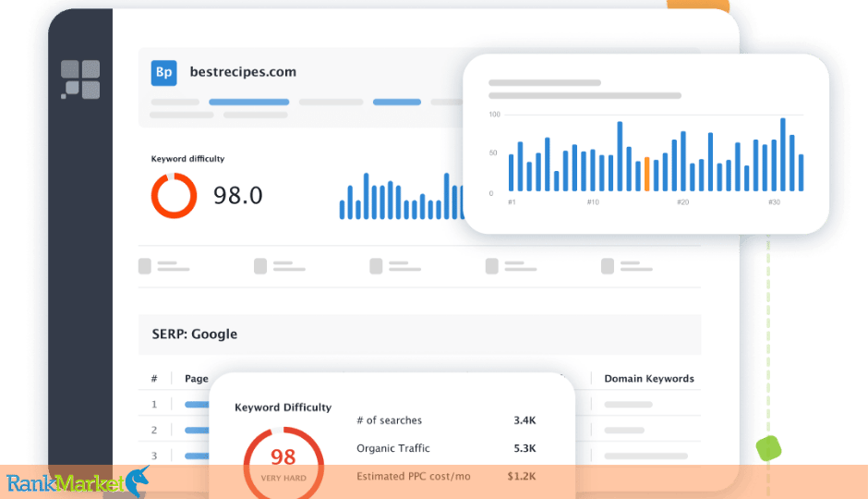Screen dimensions: 868x499
Task: Select the bestrecipes.com domain title
Action: point(243,72)
